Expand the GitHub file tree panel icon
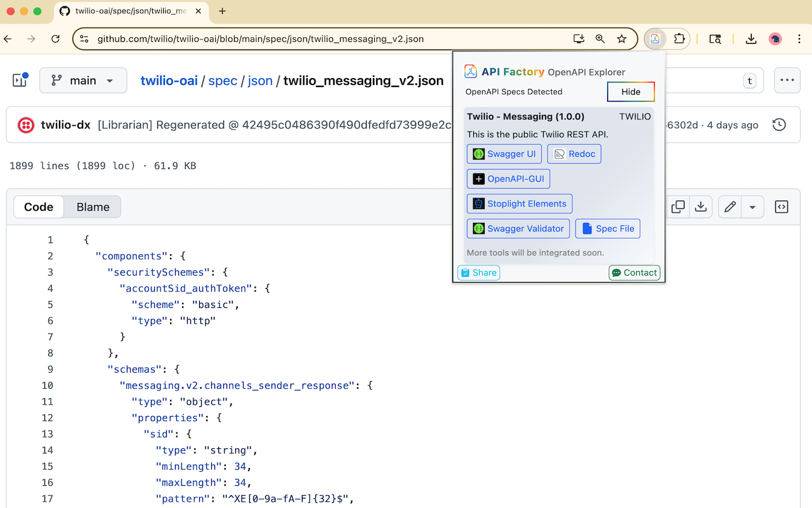This screenshot has height=508, width=812. (x=20, y=80)
